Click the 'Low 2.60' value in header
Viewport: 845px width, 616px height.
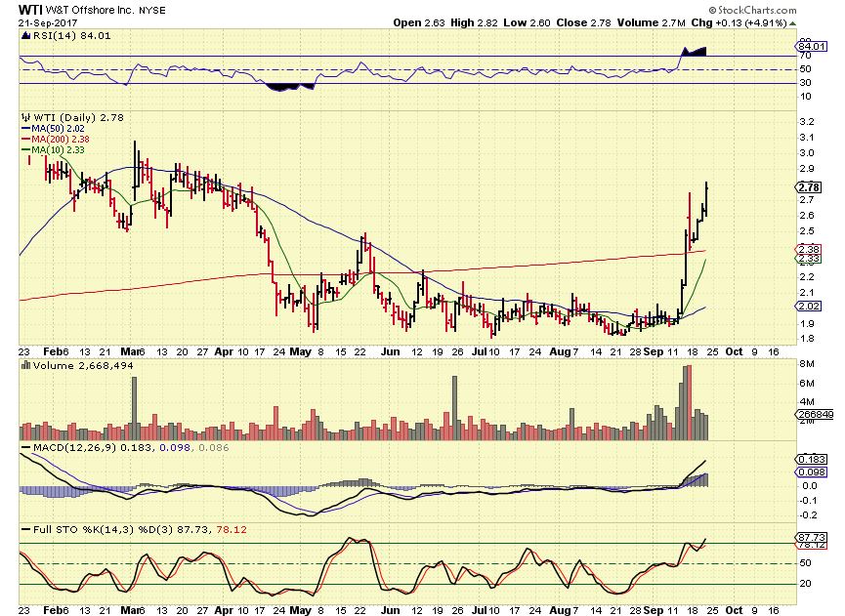click(528, 22)
